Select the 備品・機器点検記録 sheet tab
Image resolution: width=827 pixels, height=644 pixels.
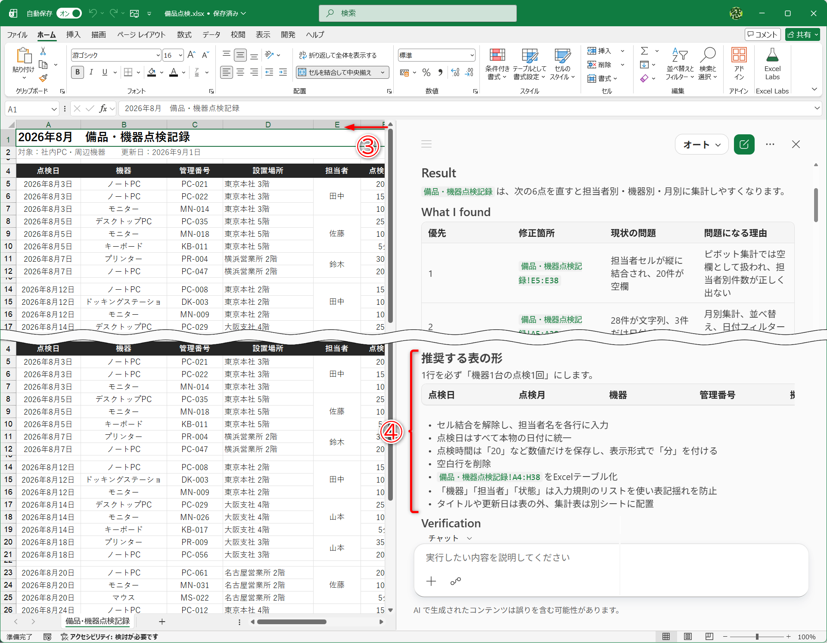pos(98,621)
